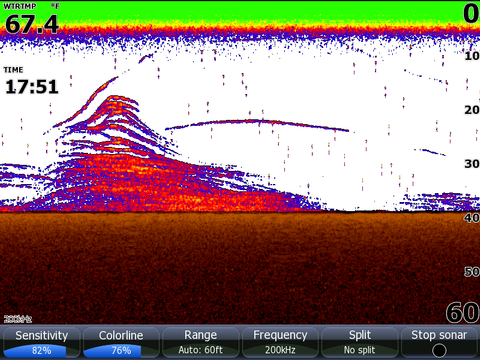Click the 200kHz frequency indicator above Sensitivity
The height and width of the screenshot is (360, 480).
(x=18, y=319)
